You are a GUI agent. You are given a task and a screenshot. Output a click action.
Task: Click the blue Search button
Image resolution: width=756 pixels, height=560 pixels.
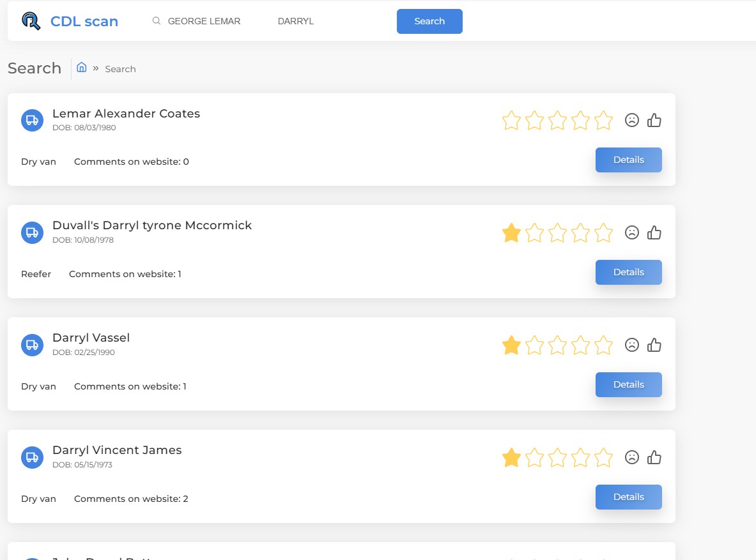(x=429, y=21)
